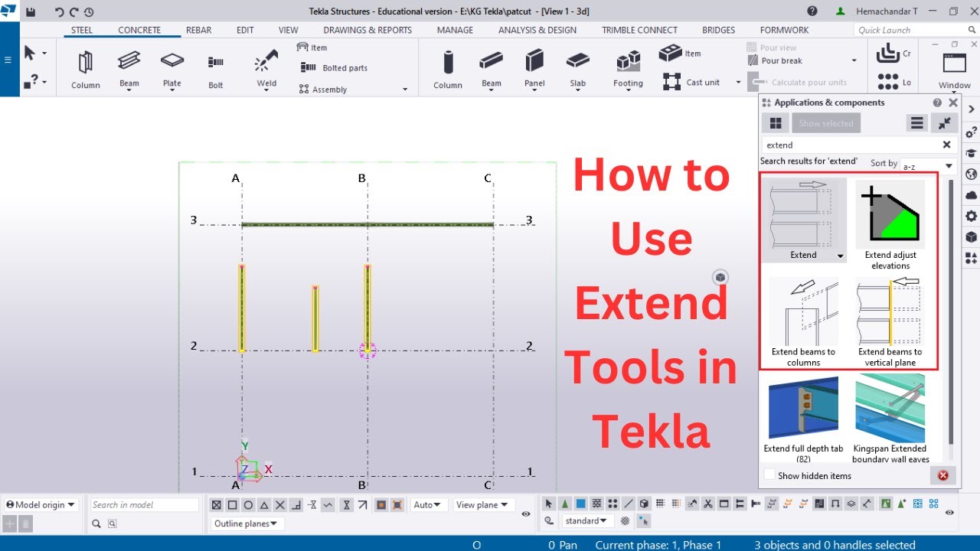Toggle snap to centers circle icon
This screenshot has height=551, width=980.
point(248,505)
